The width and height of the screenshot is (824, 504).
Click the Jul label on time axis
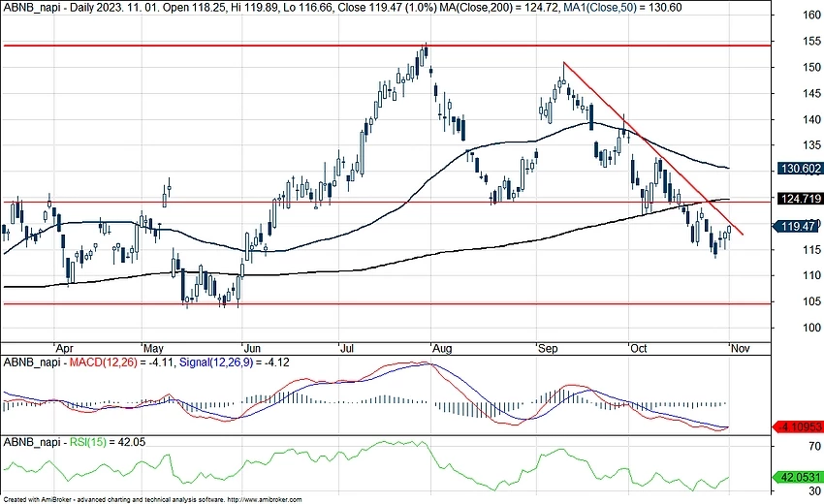pyautogui.click(x=347, y=348)
